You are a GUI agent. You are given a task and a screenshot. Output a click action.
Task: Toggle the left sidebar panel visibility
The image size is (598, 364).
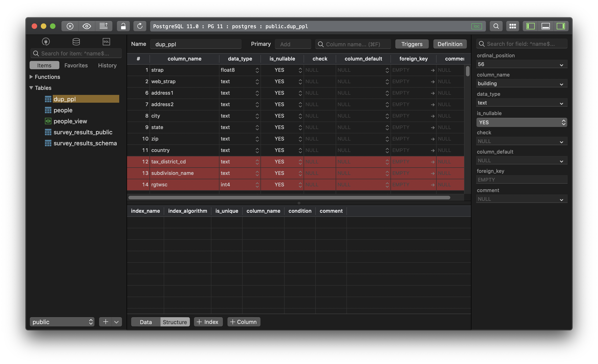click(x=530, y=26)
